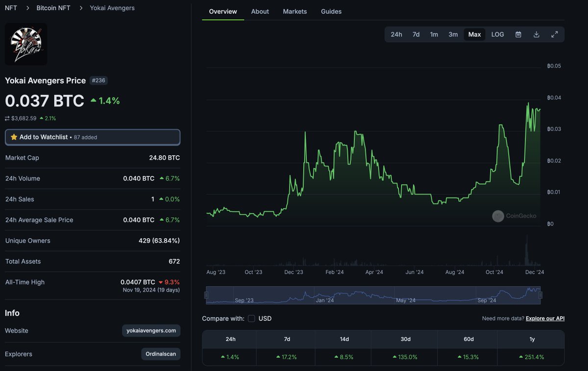Select the 3m chart range

[453, 34]
